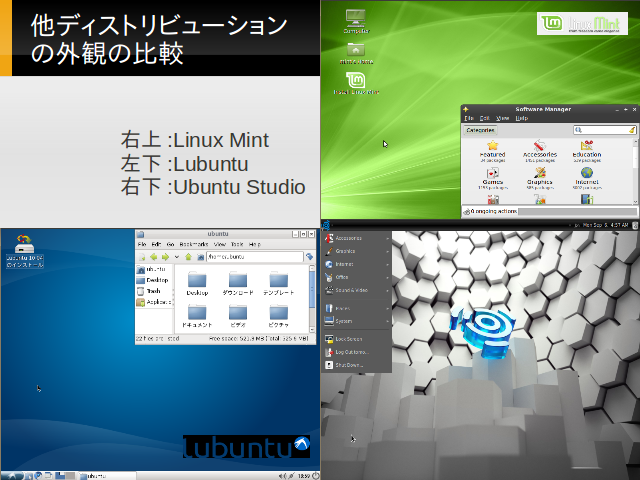
Task: Open mint's Home folder desktop icon
Action: point(356,53)
